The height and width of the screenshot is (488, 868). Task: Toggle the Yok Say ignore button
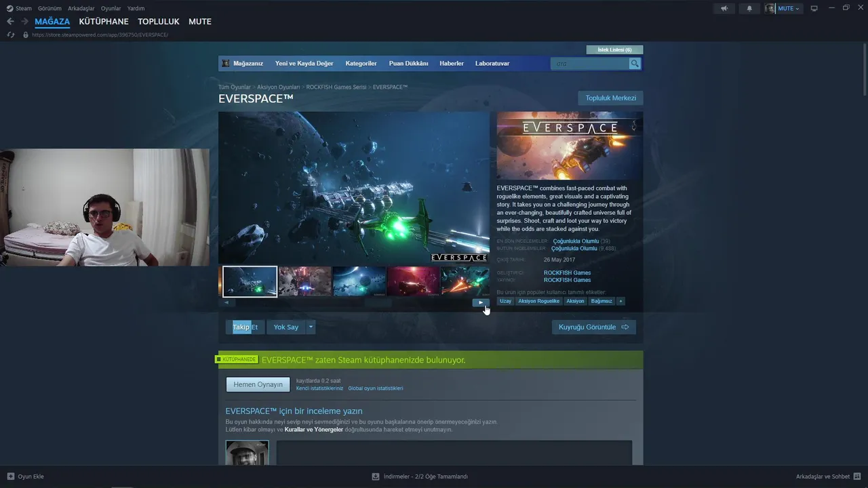pyautogui.click(x=286, y=327)
